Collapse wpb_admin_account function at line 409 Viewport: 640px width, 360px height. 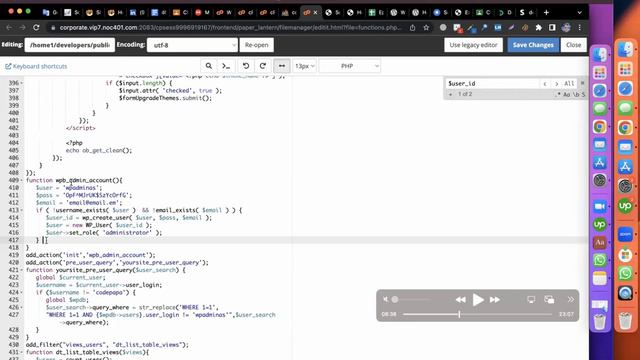click(x=22, y=180)
